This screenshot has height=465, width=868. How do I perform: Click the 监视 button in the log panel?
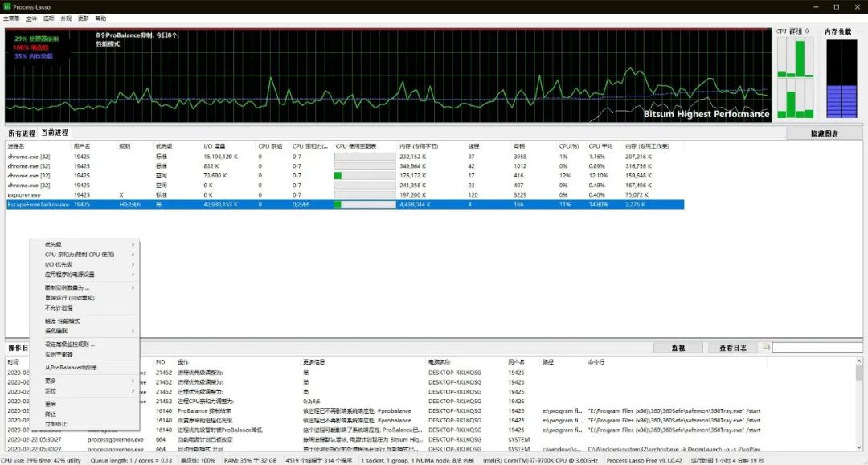pyautogui.click(x=678, y=348)
